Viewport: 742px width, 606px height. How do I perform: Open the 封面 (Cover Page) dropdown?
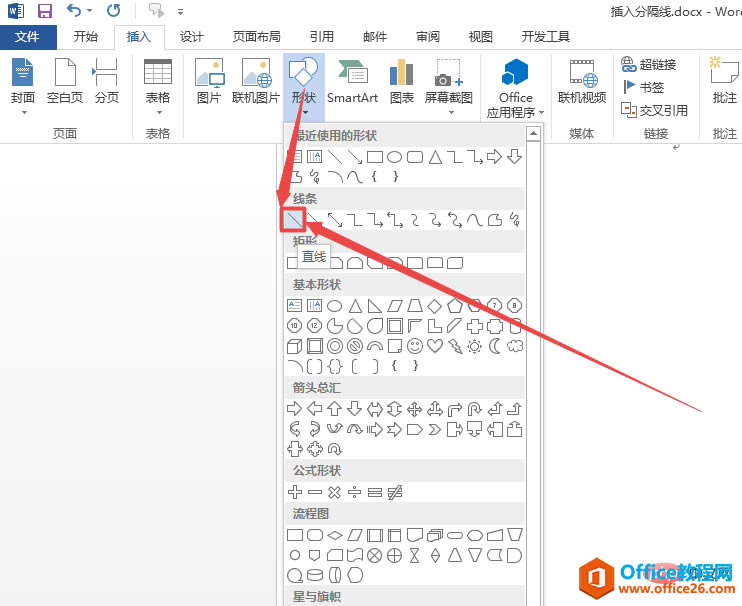click(23, 87)
